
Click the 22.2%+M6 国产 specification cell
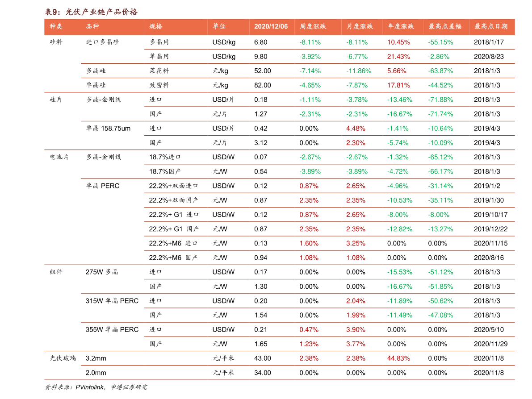pos(173,258)
